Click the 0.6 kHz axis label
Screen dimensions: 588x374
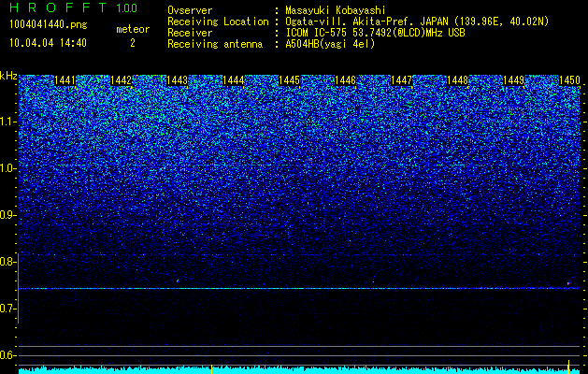(x=7, y=355)
